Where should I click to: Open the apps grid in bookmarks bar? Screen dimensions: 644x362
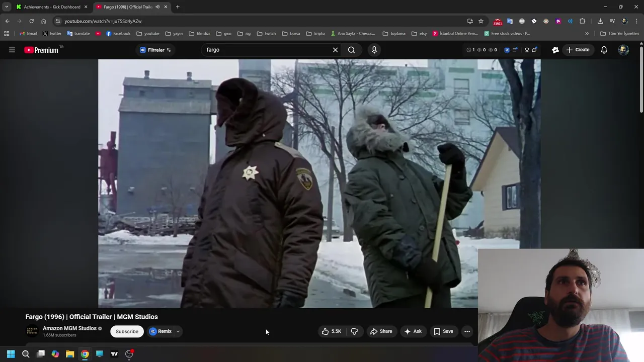pos(7,34)
